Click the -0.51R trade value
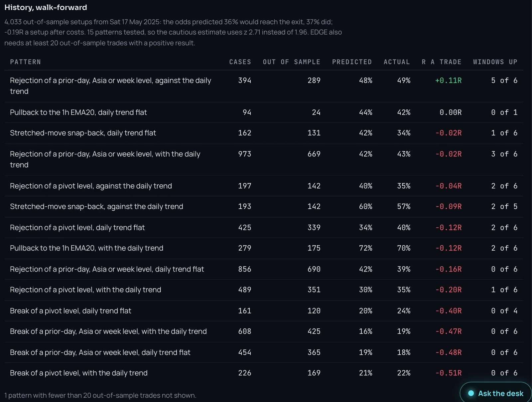This screenshot has width=532, height=402. (x=448, y=373)
